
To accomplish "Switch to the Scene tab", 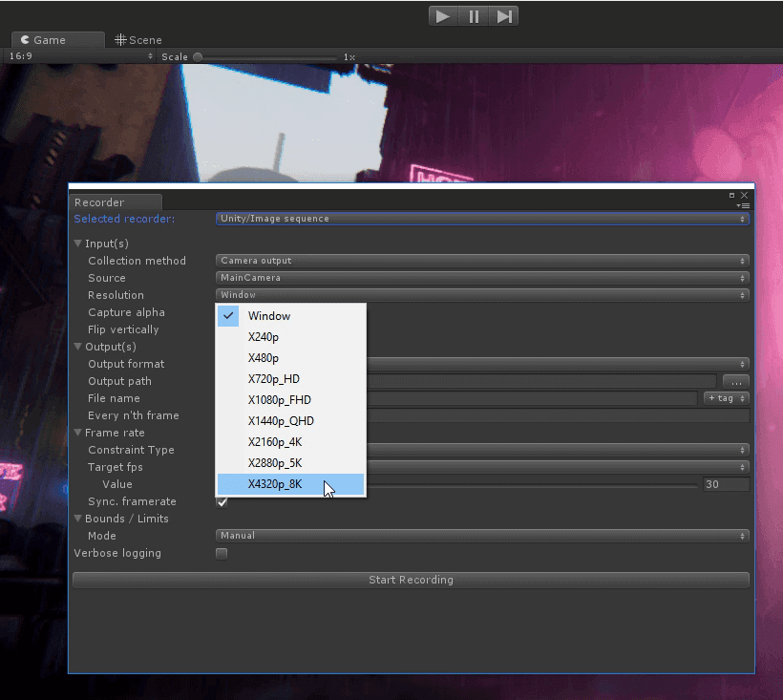I will tap(138, 40).
